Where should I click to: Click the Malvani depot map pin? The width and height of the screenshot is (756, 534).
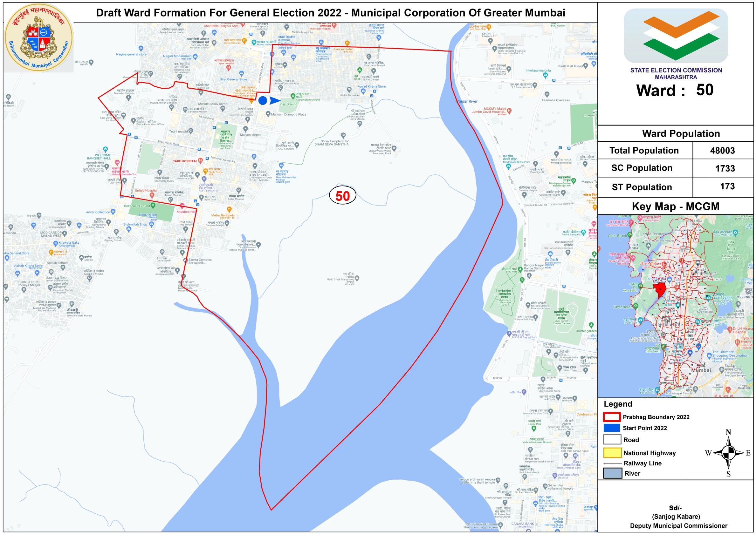[x=245, y=129]
